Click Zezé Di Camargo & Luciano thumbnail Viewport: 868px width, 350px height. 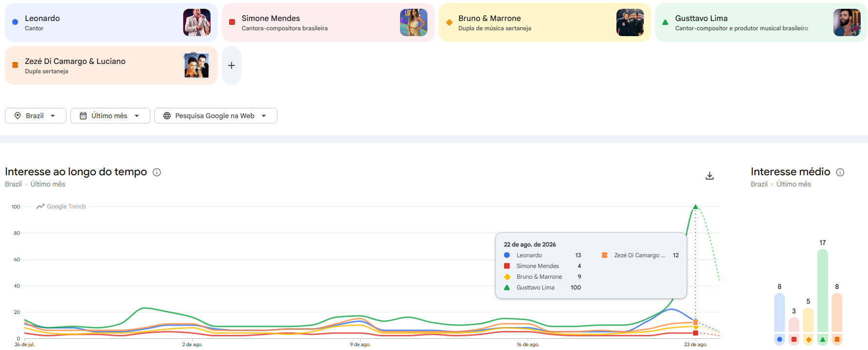click(x=197, y=65)
